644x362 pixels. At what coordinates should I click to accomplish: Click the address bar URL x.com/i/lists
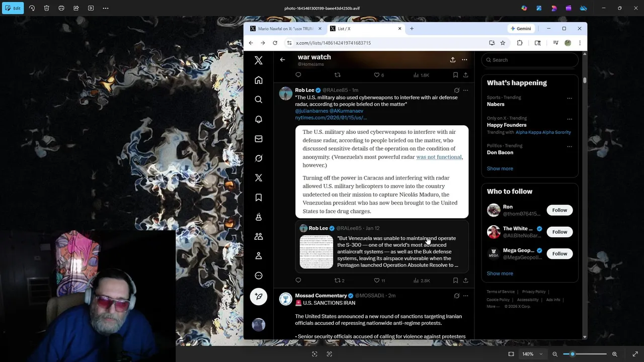(333, 43)
